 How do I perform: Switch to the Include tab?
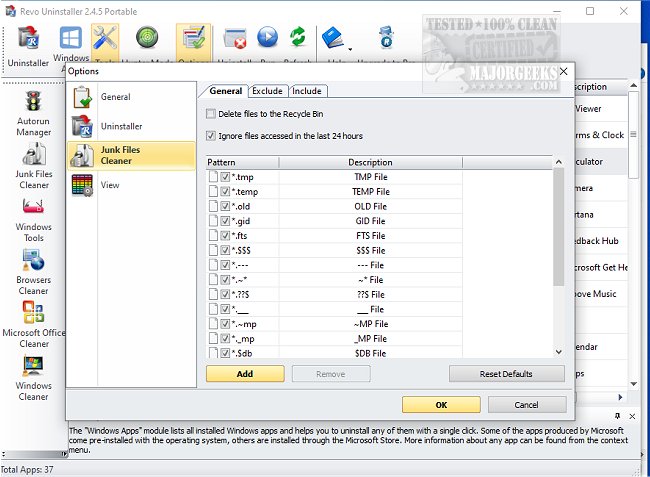pos(307,91)
